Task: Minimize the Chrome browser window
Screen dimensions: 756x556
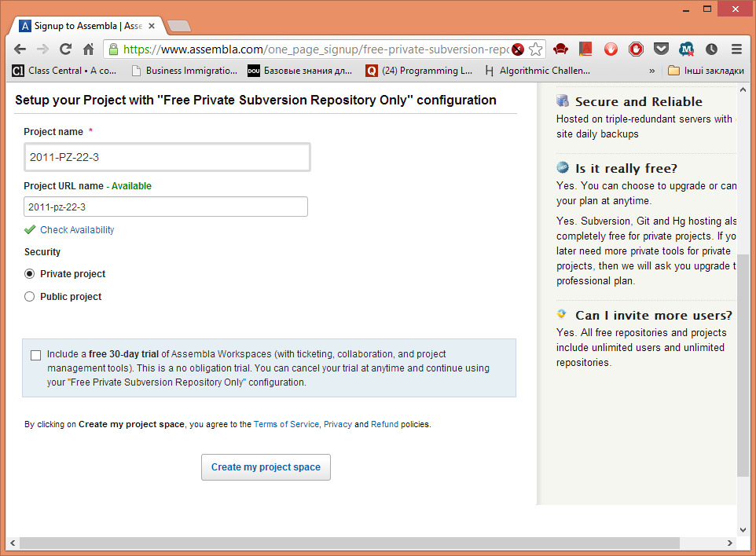Action: click(686, 9)
